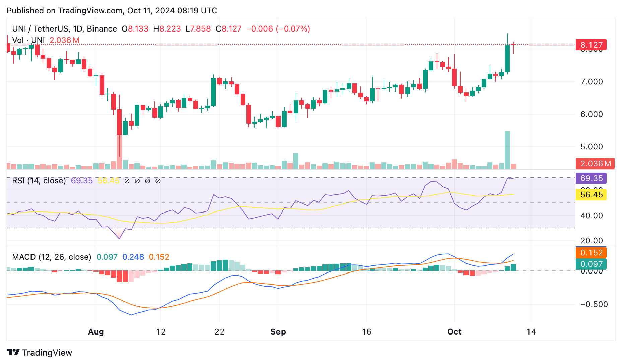Click the 6.000 price axis label
Image resolution: width=622 pixels, height=364 pixels.
pyautogui.click(x=592, y=114)
